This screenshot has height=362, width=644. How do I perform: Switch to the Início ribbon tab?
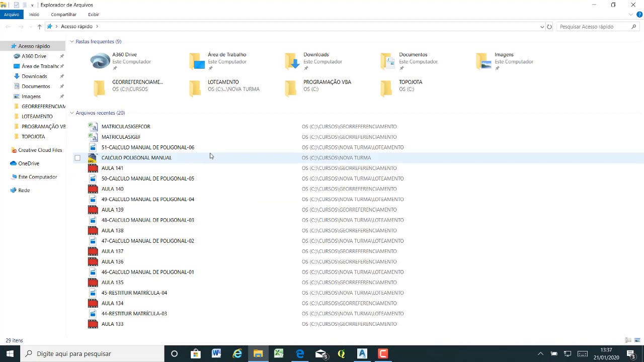point(34,15)
